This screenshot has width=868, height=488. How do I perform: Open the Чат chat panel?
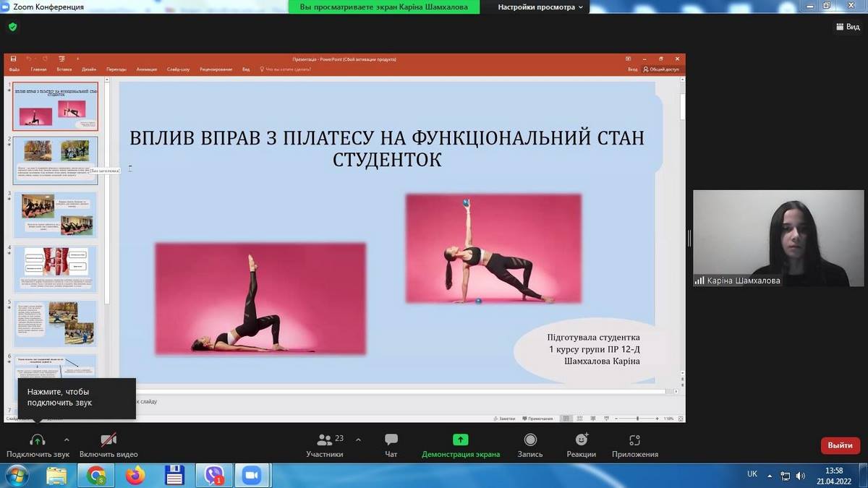391,440
